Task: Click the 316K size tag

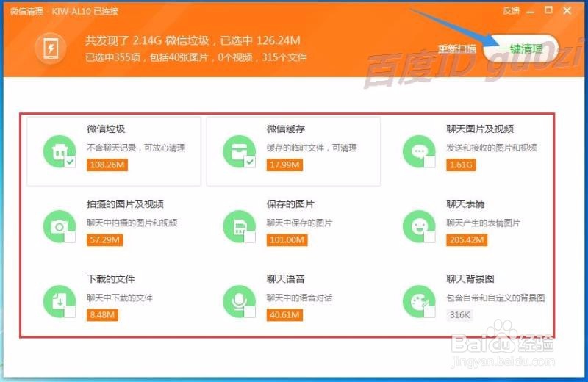Action: 460,315
